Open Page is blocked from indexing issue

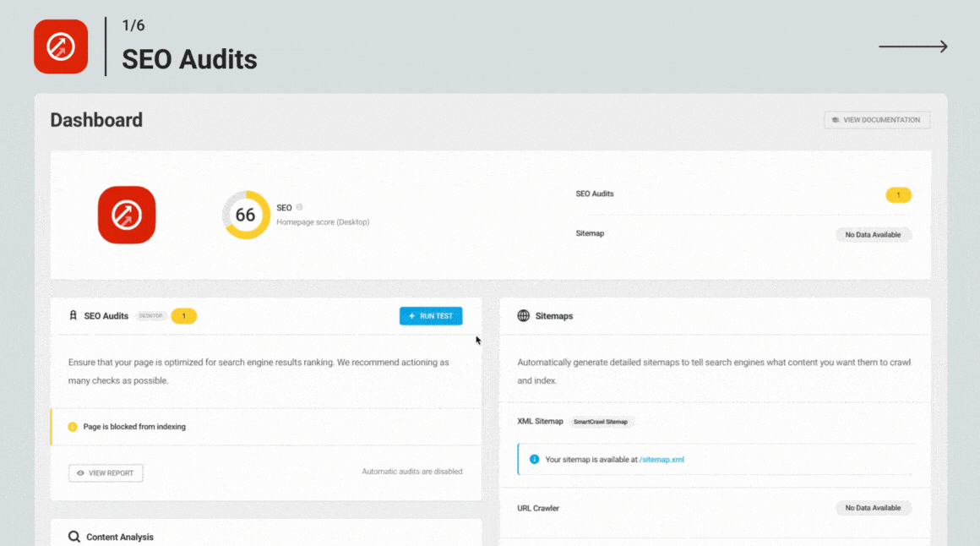[x=266, y=427]
